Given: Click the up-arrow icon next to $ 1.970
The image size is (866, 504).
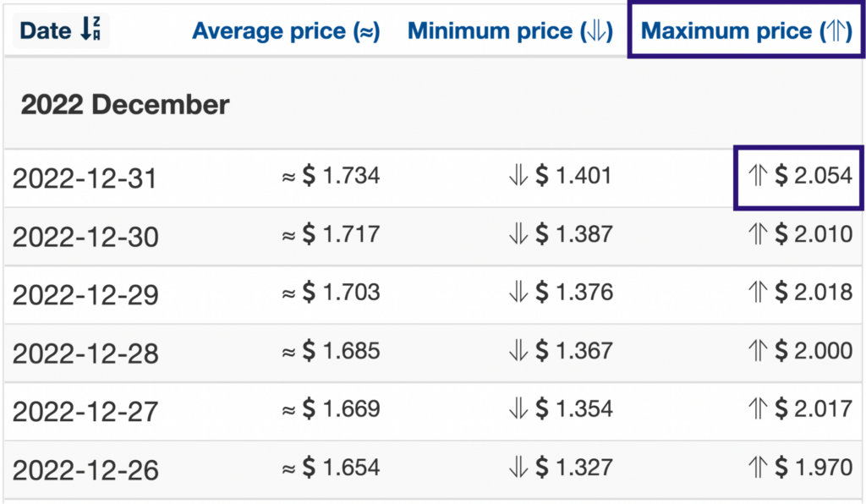Looking at the screenshot, I should (758, 468).
